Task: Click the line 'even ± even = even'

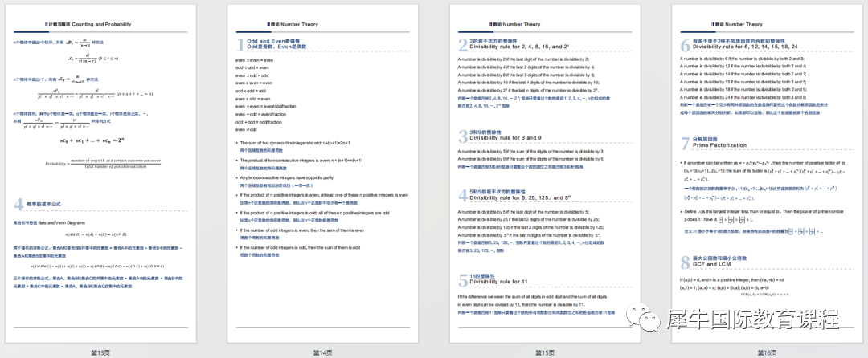Action: coord(254,59)
